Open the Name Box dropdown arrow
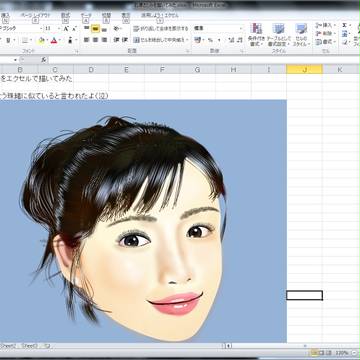The height and width of the screenshot is (360, 360). 15,60
